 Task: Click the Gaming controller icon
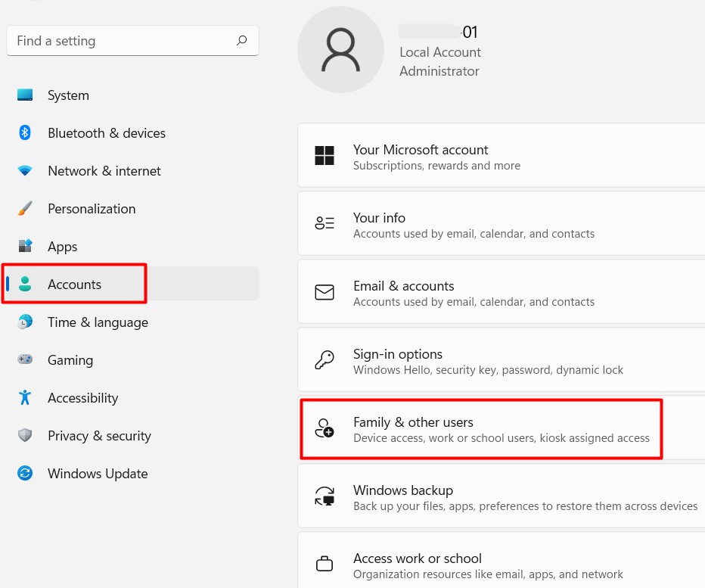(25, 359)
